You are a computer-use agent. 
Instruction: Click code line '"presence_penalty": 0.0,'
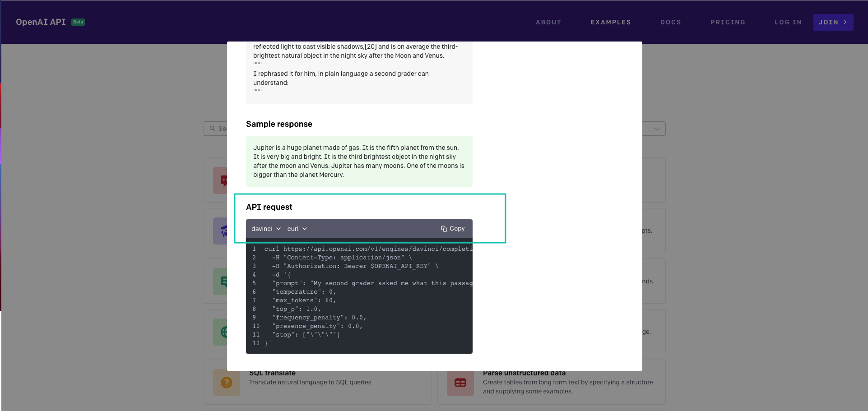317,326
